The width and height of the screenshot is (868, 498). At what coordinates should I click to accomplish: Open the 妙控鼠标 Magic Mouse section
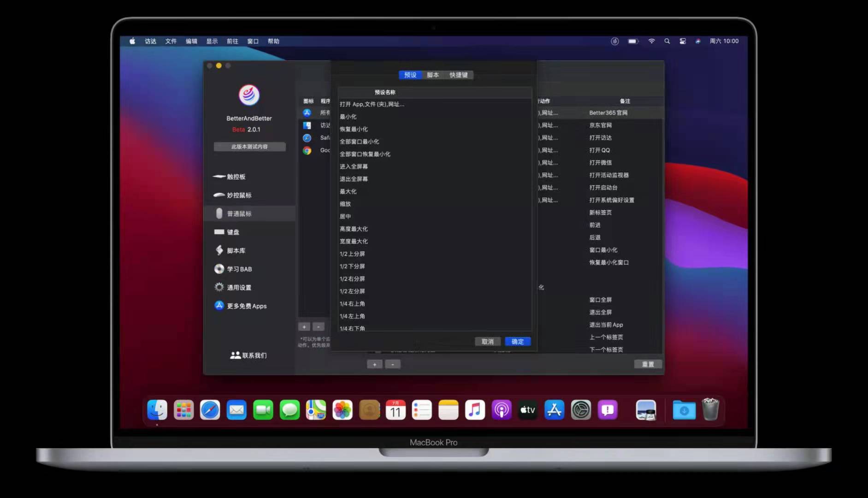(249, 195)
